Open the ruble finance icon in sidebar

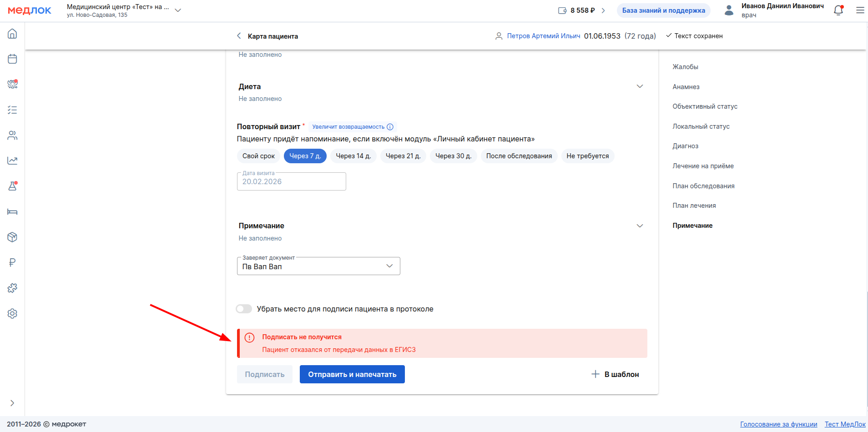12,262
